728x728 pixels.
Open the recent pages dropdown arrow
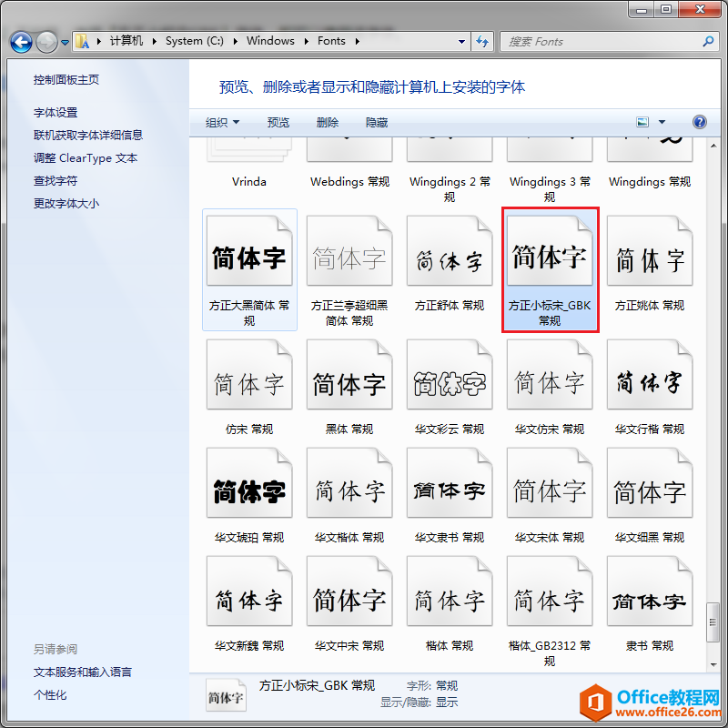coord(65,43)
